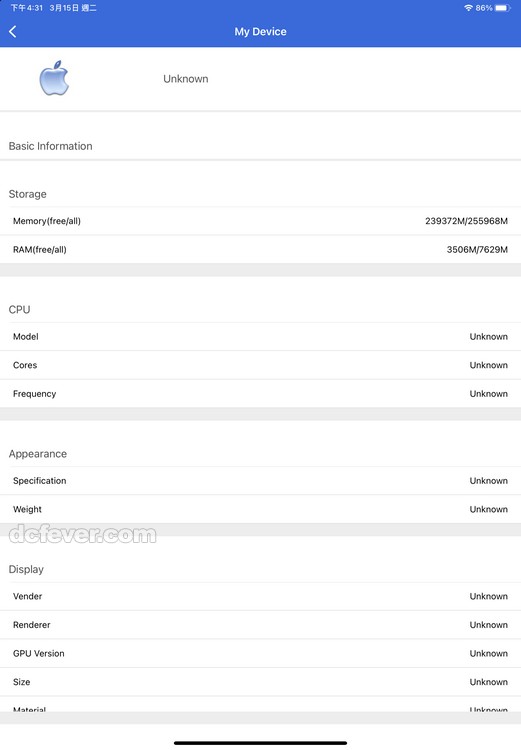521x750 pixels.
Task: Tap the Weight row
Action: click(260, 509)
